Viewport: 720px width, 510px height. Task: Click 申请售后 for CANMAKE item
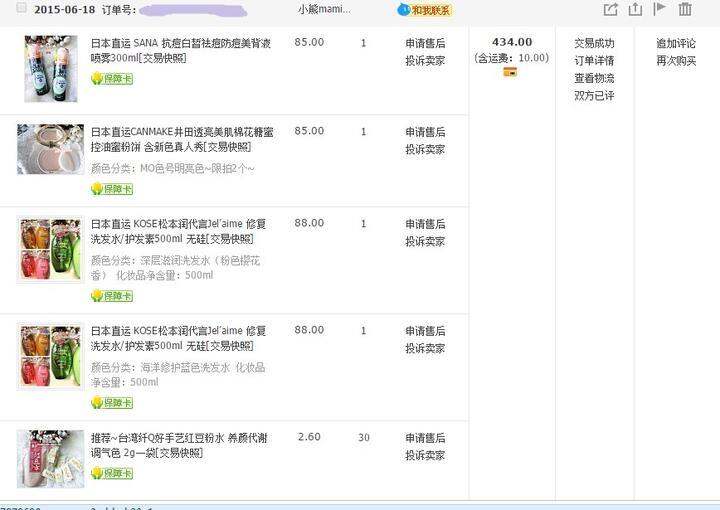click(425, 132)
